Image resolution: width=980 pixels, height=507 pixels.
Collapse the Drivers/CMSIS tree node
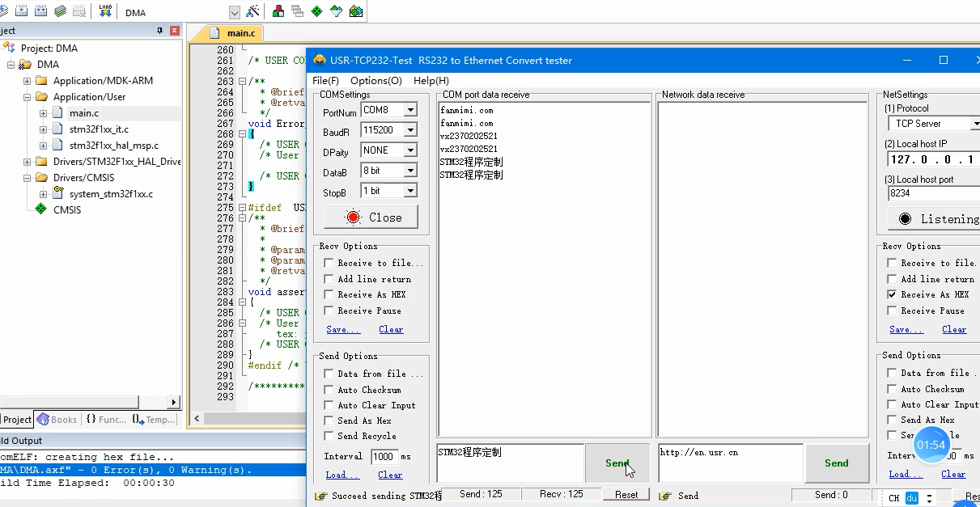[27, 178]
